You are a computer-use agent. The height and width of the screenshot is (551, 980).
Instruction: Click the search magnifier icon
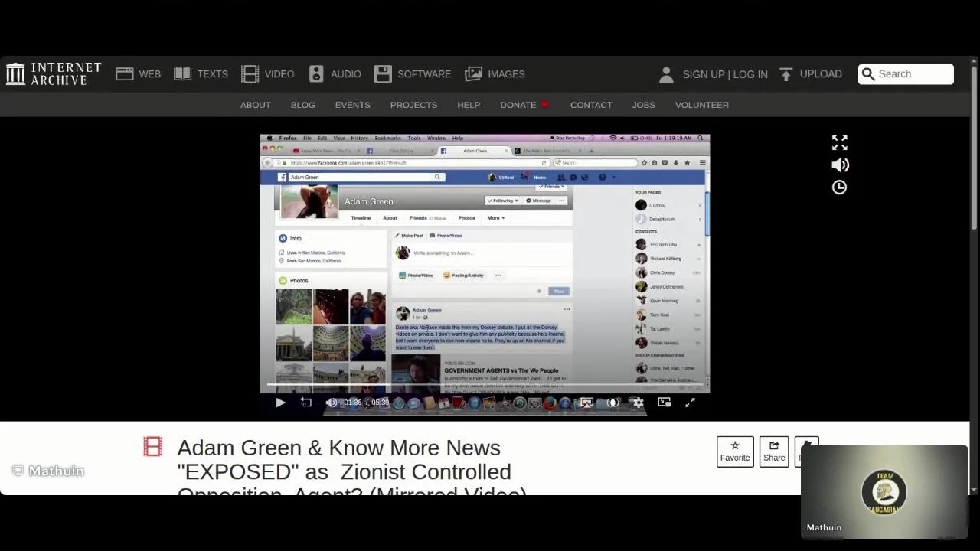tap(868, 74)
